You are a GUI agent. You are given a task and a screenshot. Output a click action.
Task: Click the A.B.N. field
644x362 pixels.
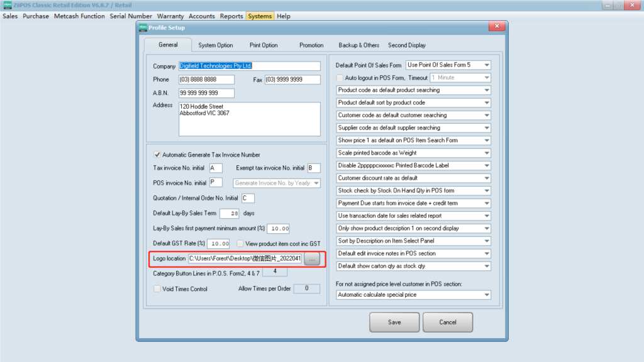pos(206,93)
